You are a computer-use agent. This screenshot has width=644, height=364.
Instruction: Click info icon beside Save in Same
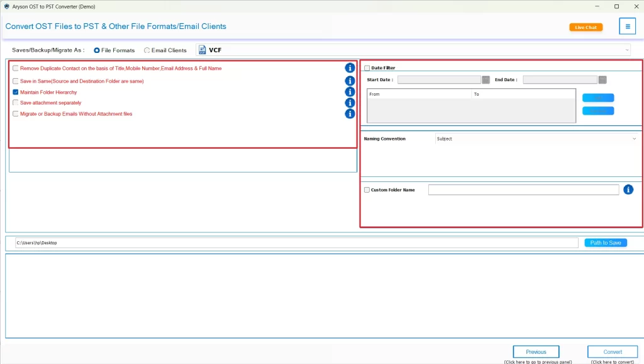pyautogui.click(x=350, y=81)
